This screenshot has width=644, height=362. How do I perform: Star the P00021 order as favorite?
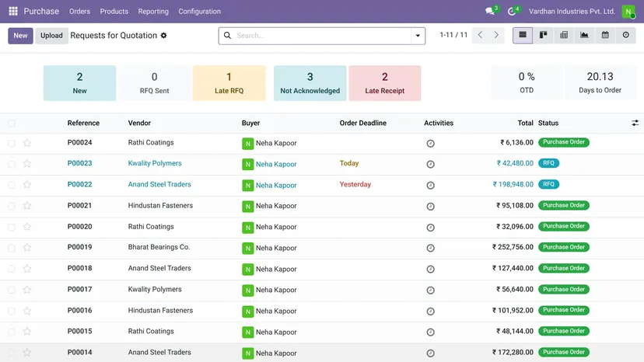(27, 206)
